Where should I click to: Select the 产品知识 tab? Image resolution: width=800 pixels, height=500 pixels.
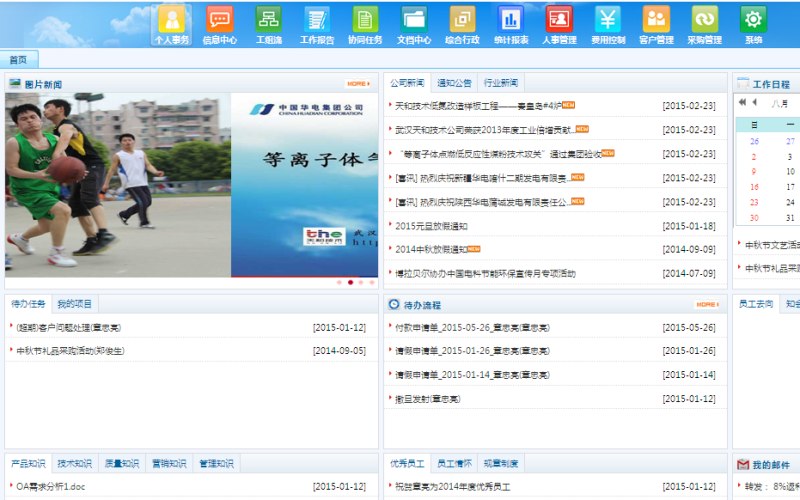point(28,463)
